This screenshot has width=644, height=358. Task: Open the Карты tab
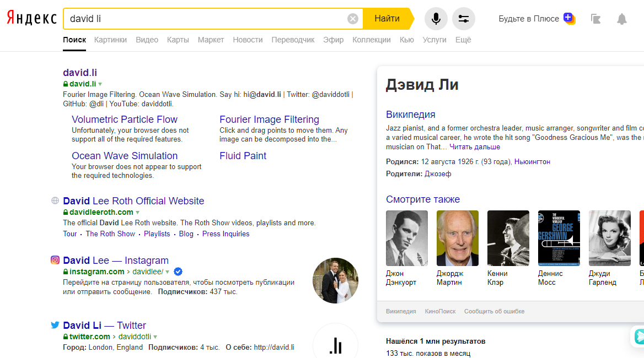[178, 40]
